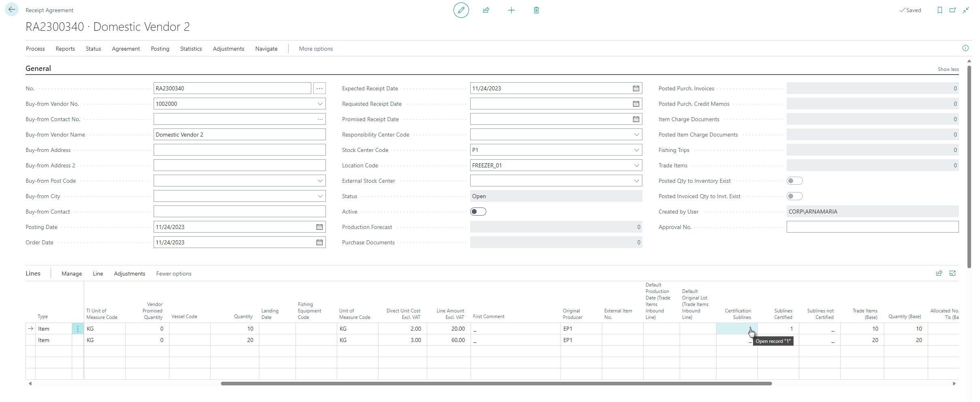Toggle the Active switch
This screenshot has width=980, height=402.
[x=478, y=212]
